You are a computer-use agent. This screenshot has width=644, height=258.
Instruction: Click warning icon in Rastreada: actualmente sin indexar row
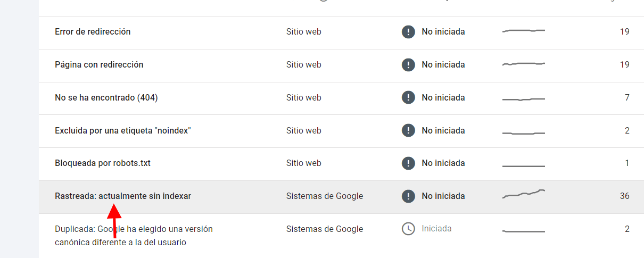pos(408,196)
